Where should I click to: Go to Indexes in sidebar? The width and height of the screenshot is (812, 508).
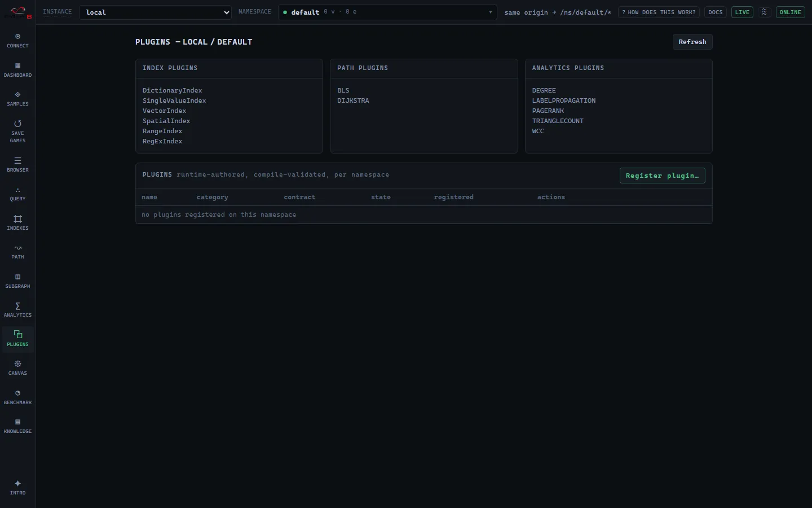pyautogui.click(x=17, y=223)
